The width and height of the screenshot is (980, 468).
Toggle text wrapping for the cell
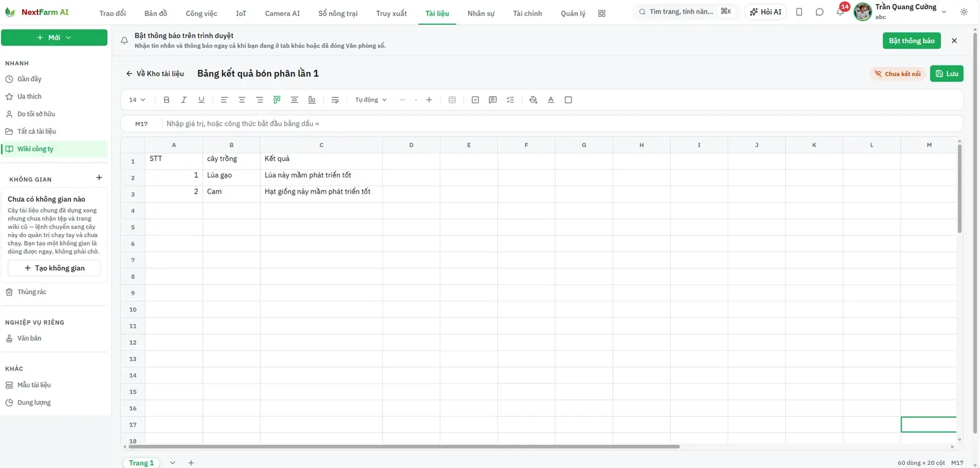coord(335,100)
